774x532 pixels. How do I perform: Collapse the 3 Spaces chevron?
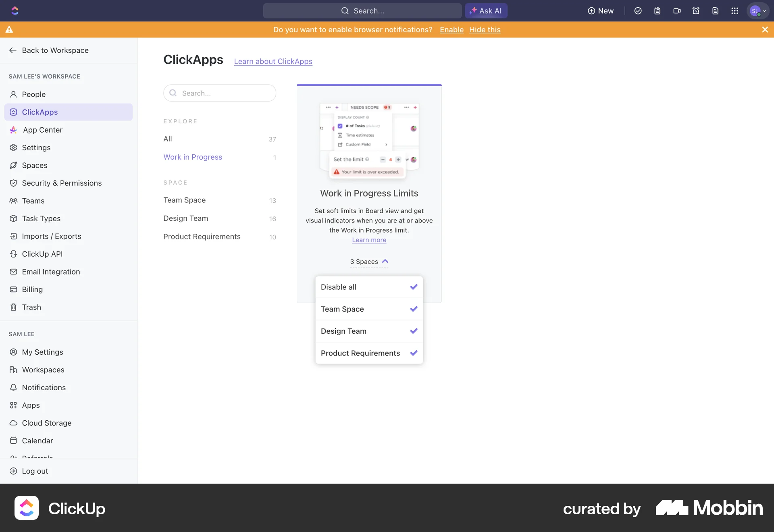[385, 261]
